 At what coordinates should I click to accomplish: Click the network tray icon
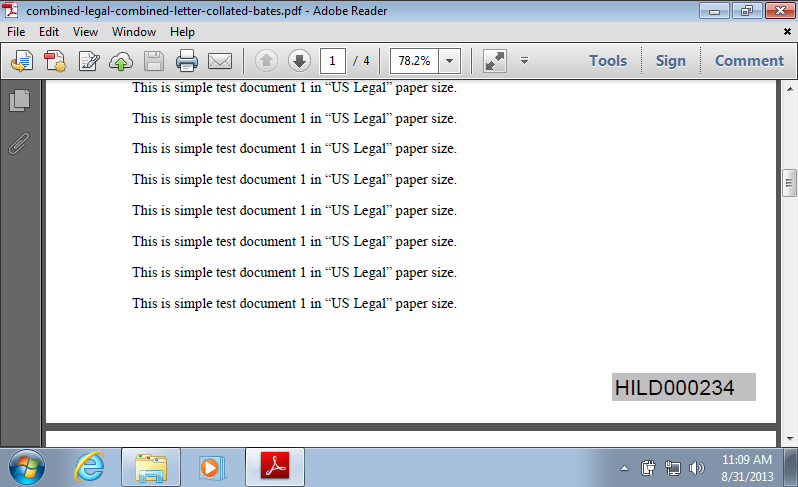(x=673, y=468)
